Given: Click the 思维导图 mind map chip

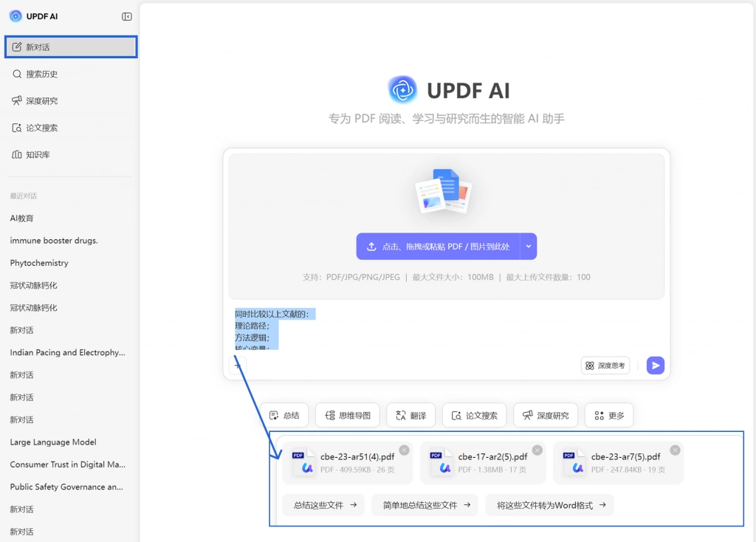Looking at the screenshot, I should pos(348,415).
